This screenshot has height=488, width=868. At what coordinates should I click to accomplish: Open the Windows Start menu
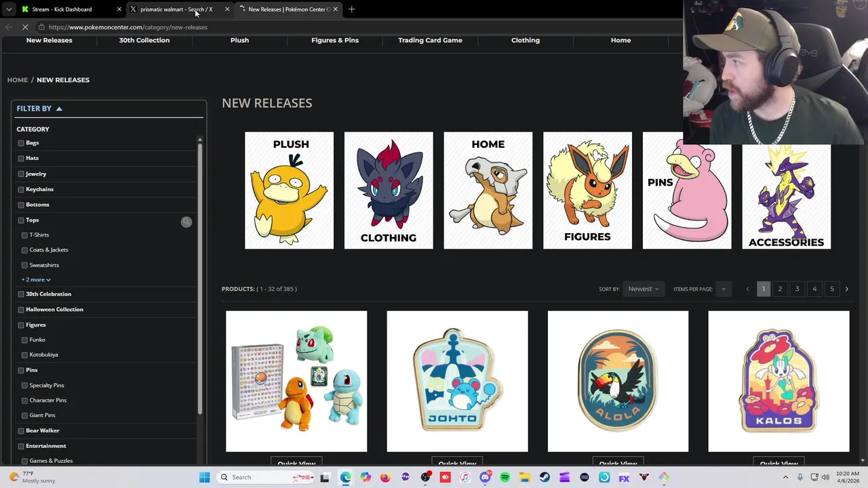click(204, 477)
